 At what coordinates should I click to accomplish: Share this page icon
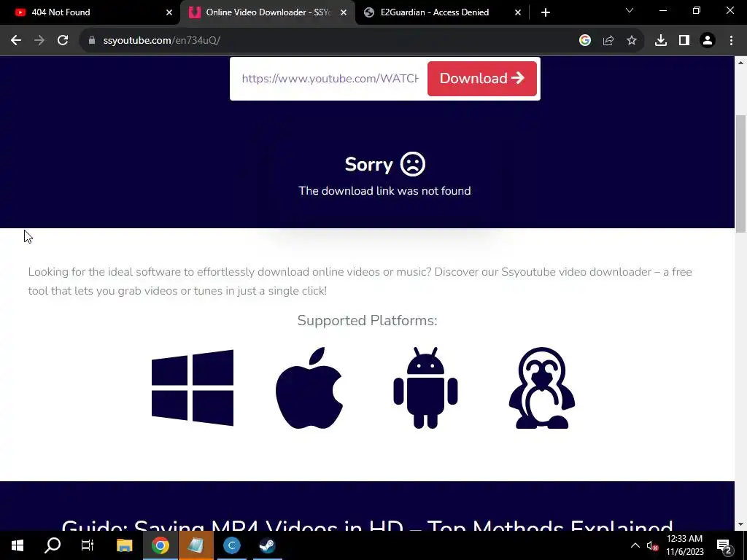(608, 41)
